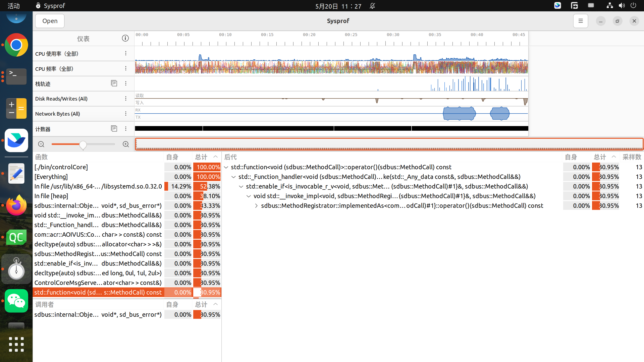
Task: Collapse the std::enable_if tree row
Action: (x=241, y=186)
